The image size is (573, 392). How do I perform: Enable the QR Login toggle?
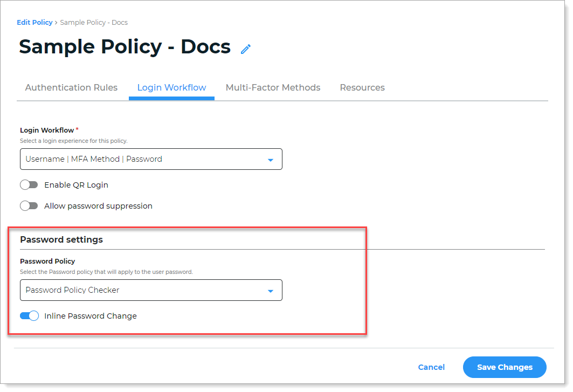[x=29, y=185]
